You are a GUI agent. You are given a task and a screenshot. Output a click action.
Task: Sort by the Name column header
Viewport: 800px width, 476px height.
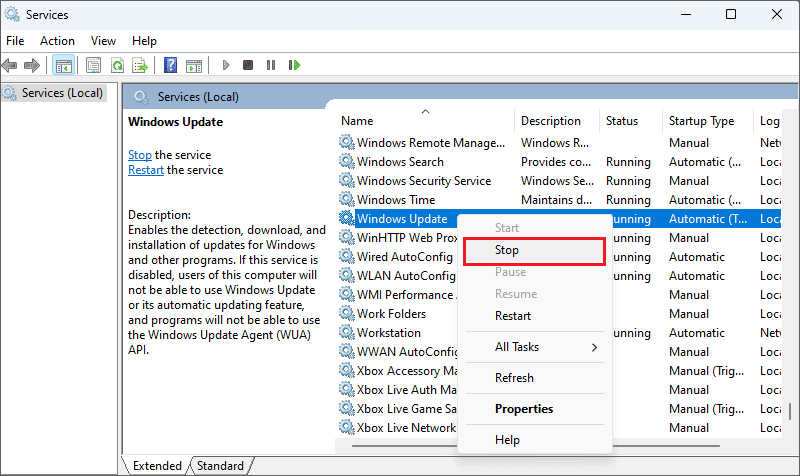click(x=425, y=121)
